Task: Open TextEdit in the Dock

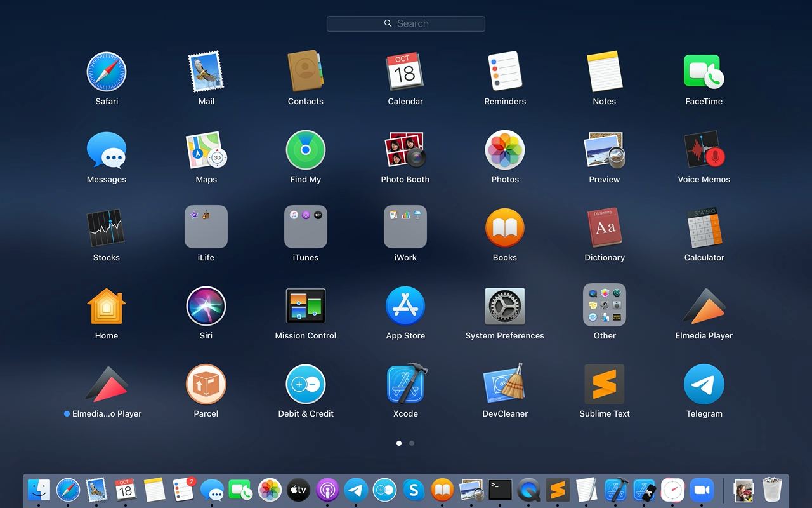Action: [x=586, y=490]
